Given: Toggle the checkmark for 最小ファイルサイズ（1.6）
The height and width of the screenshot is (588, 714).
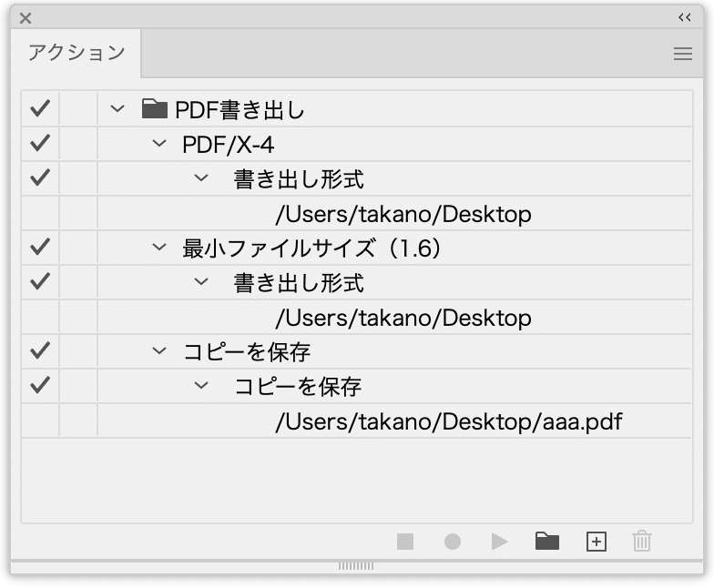Looking at the screenshot, I should [x=40, y=248].
